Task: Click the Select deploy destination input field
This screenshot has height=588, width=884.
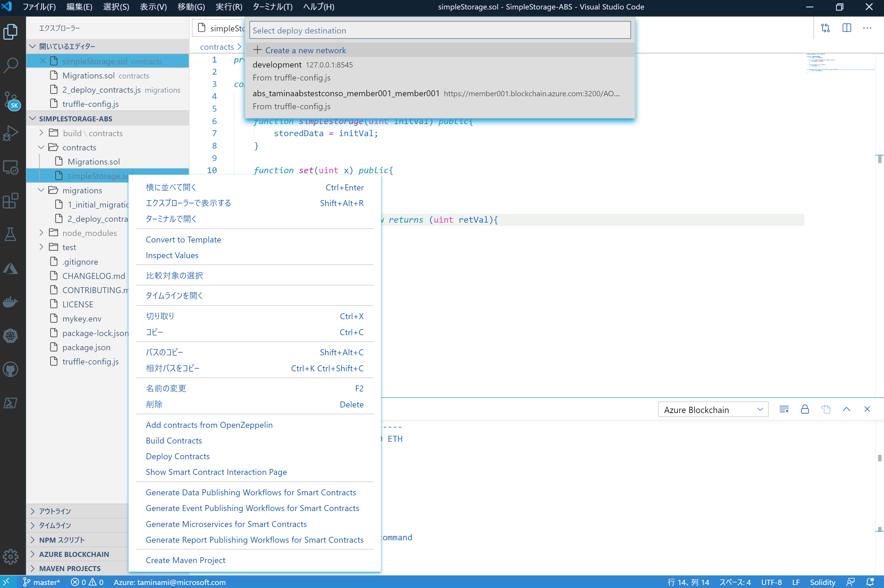Action: point(440,30)
